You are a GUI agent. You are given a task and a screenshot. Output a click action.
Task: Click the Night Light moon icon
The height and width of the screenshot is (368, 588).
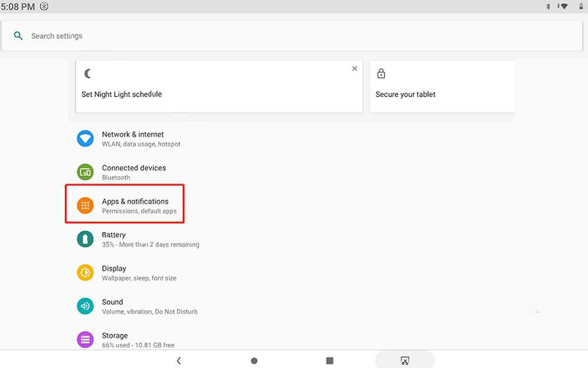[88, 73]
